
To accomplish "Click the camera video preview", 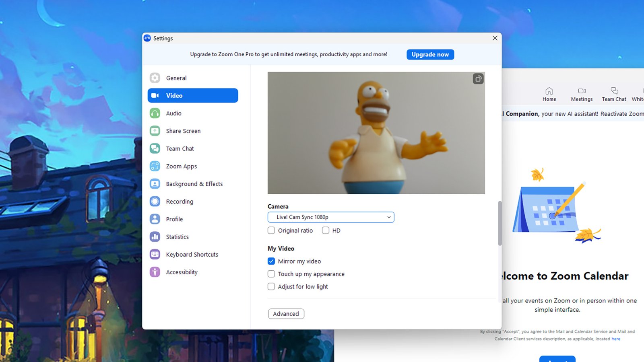I will point(376,133).
